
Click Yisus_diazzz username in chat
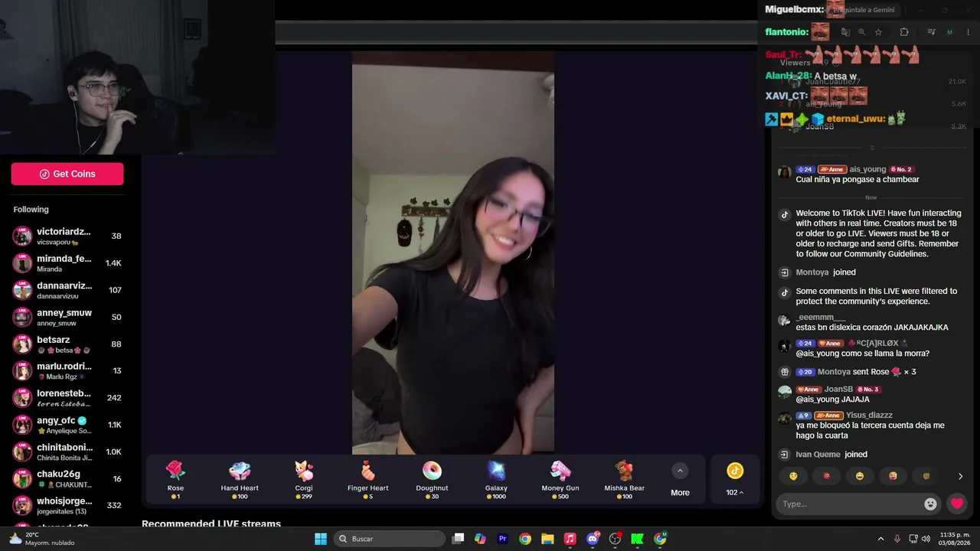869,416
